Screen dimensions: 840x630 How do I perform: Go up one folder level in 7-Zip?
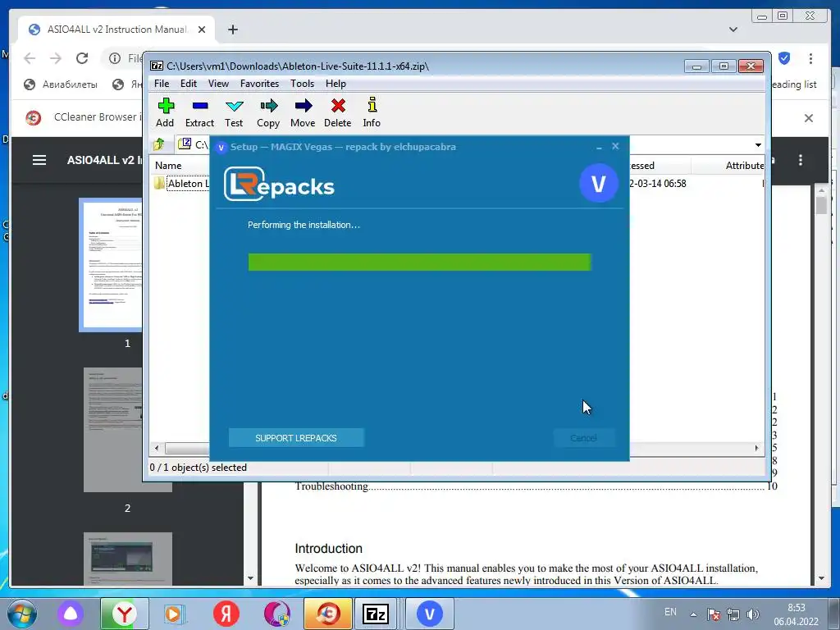(159, 144)
